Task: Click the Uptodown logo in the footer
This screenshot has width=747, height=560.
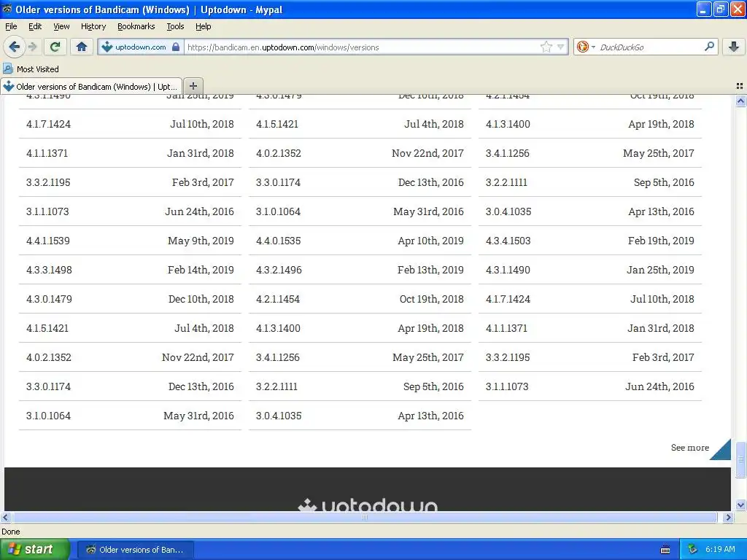Action: coord(368,505)
